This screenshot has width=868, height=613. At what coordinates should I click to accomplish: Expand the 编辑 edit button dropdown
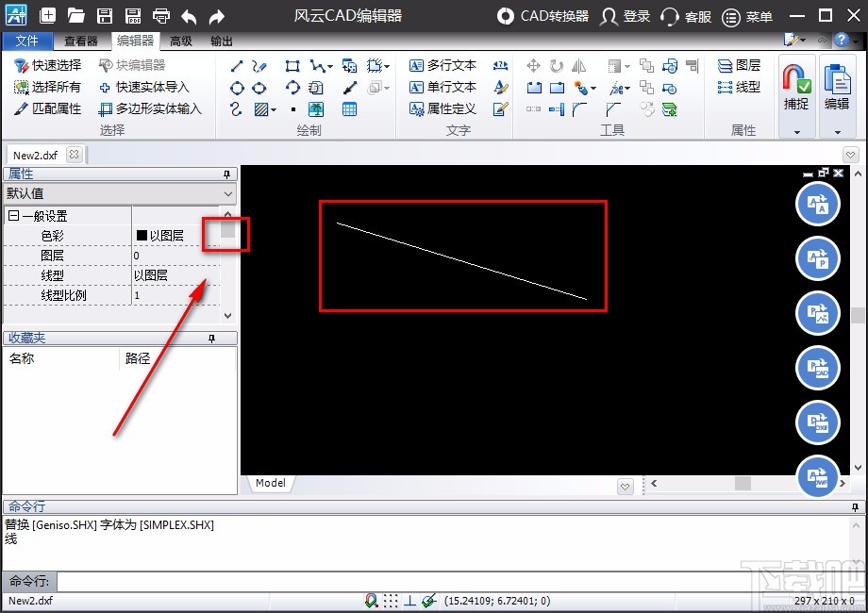(x=838, y=132)
